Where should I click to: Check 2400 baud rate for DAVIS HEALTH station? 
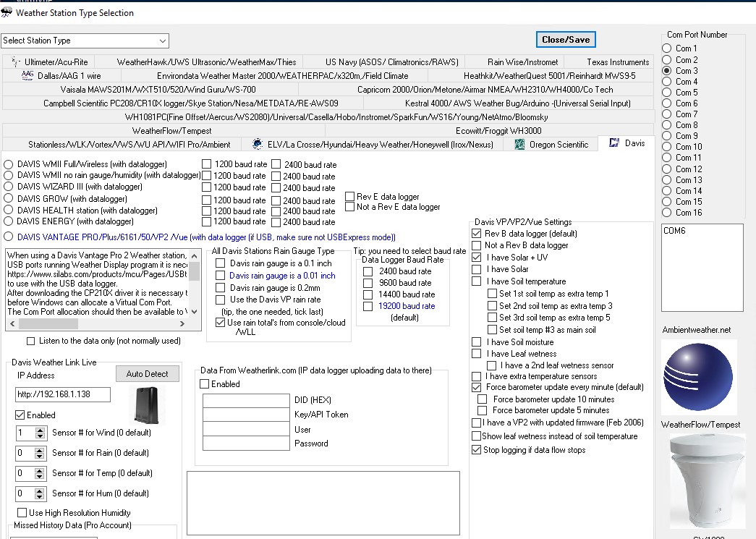pos(276,211)
